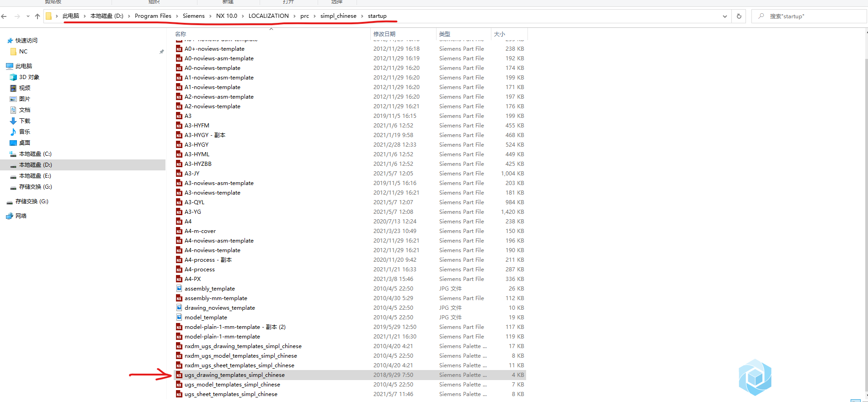Open the recent locations dropdown arrow
This screenshot has width=868, height=402.
click(28, 16)
